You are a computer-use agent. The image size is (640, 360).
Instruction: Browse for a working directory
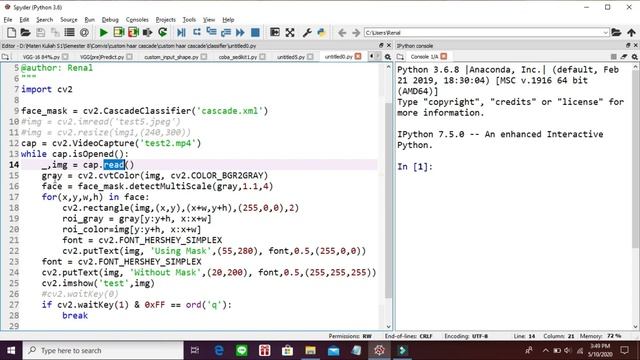coord(616,32)
